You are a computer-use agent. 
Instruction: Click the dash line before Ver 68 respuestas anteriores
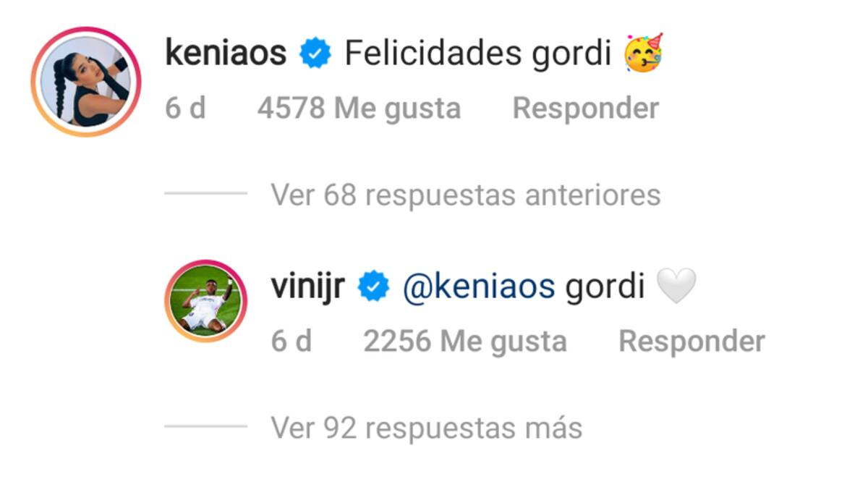coord(205,194)
